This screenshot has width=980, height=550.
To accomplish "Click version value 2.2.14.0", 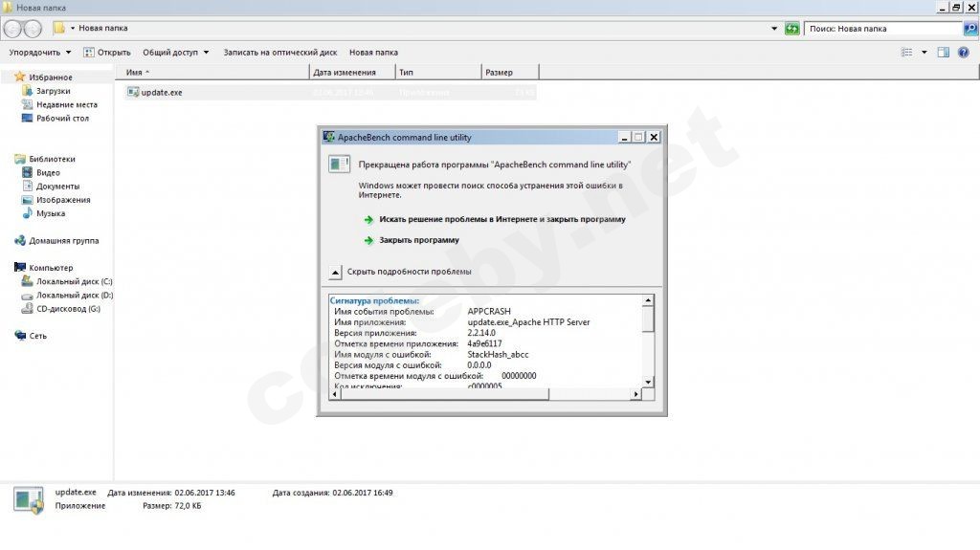I will point(481,333).
